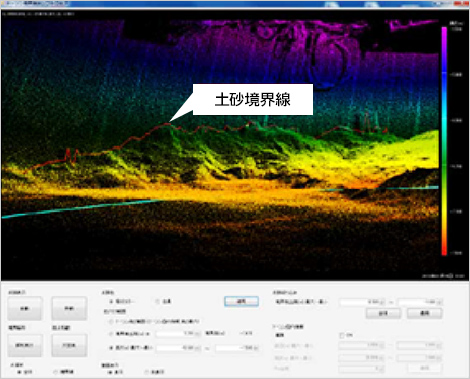Click the spinner on the second top-right range field
The width and height of the screenshot is (470, 379).
click(x=440, y=302)
